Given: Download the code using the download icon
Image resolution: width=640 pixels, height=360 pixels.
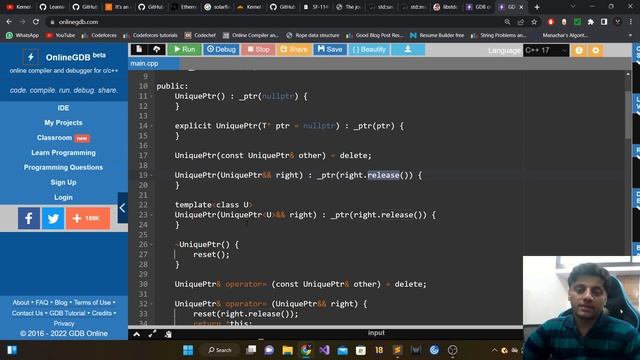Looking at the screenshot, I should 408,49.
